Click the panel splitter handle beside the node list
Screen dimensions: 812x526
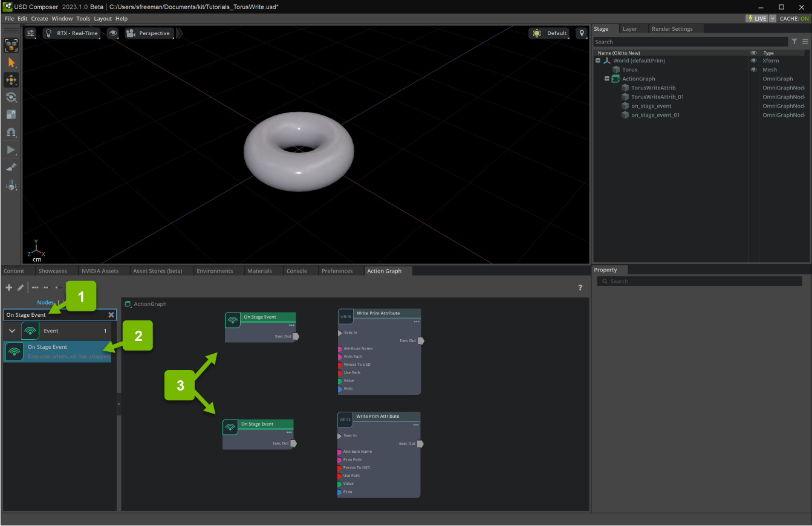[x=119, y=404]
